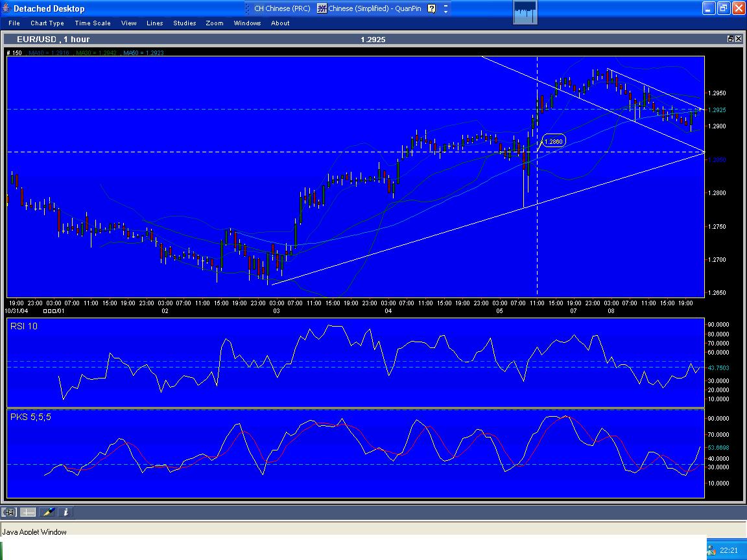
Task: Click the PKS value 53.6698 on axis
Action: pyautogui.click(x=718, y=448)
